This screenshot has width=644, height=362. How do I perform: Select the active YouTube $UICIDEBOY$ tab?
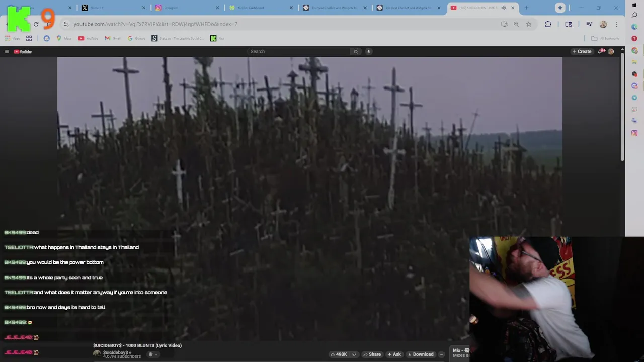(x=482, y=8)
